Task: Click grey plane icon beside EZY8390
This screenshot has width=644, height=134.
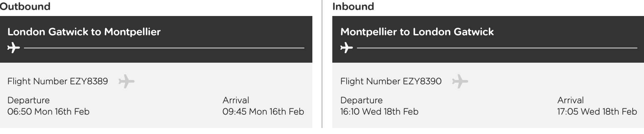Action: pos(460,81)
